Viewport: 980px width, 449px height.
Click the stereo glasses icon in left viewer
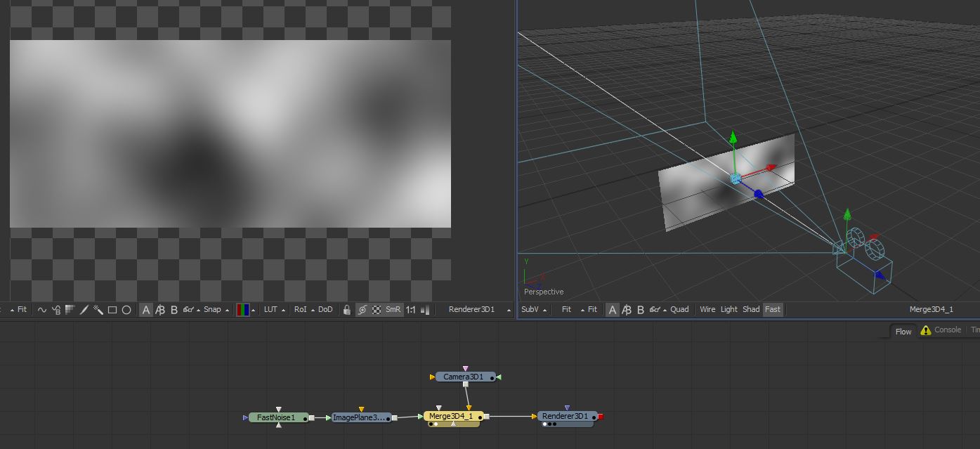(x=188, y=309)
